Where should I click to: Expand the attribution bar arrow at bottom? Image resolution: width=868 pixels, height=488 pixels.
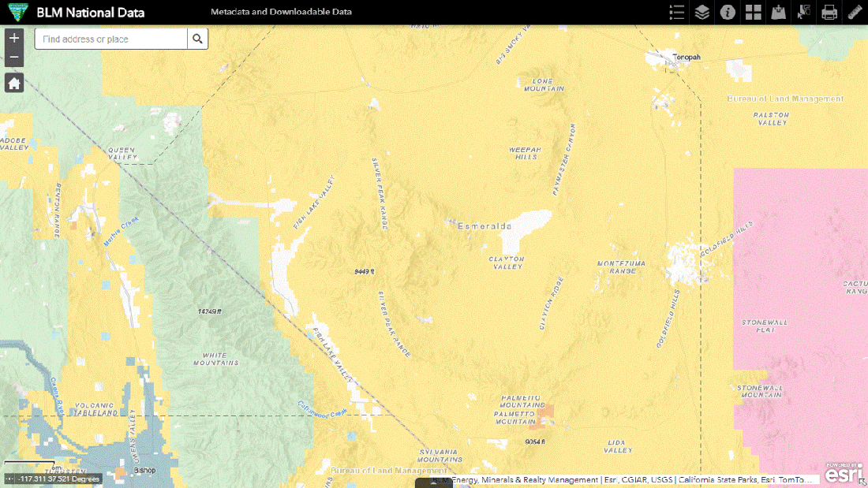coord(433,483)
